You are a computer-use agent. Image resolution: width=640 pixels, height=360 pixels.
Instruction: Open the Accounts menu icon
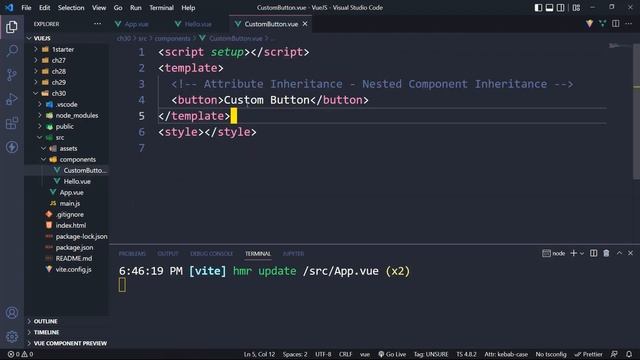(12, 313)
